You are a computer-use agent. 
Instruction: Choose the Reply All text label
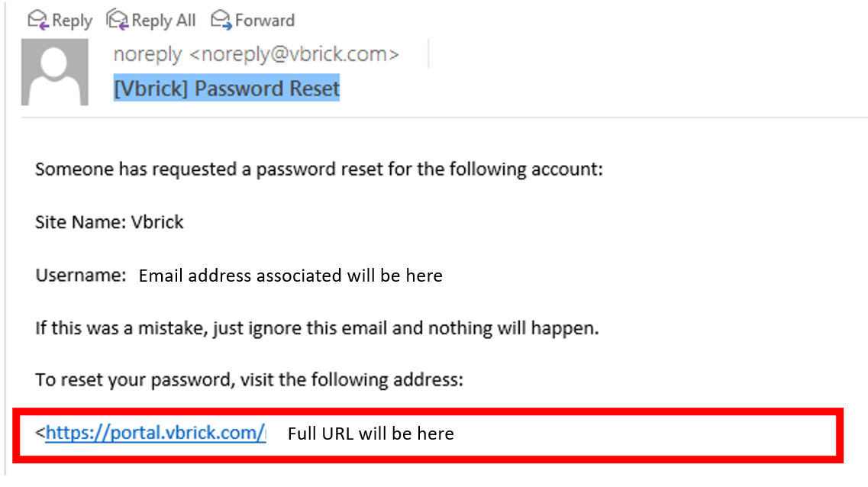click(x=164, y=21)
